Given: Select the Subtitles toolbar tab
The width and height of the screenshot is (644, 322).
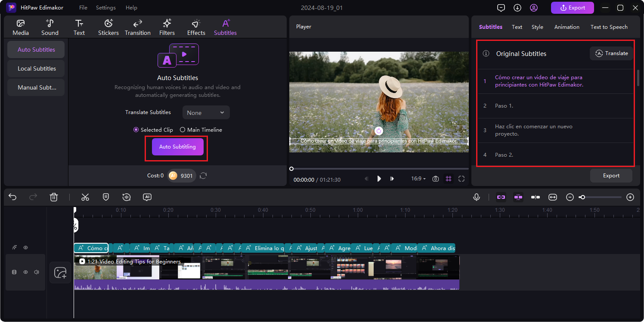Looking at the screenshot, I should coord(225,28).
